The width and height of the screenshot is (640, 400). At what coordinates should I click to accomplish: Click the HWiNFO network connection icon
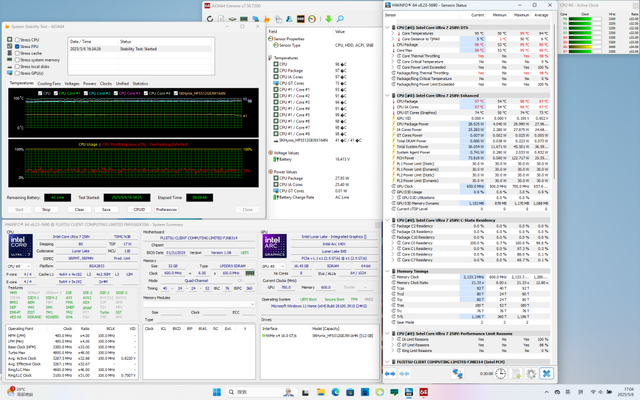click(x=457, y=373)
